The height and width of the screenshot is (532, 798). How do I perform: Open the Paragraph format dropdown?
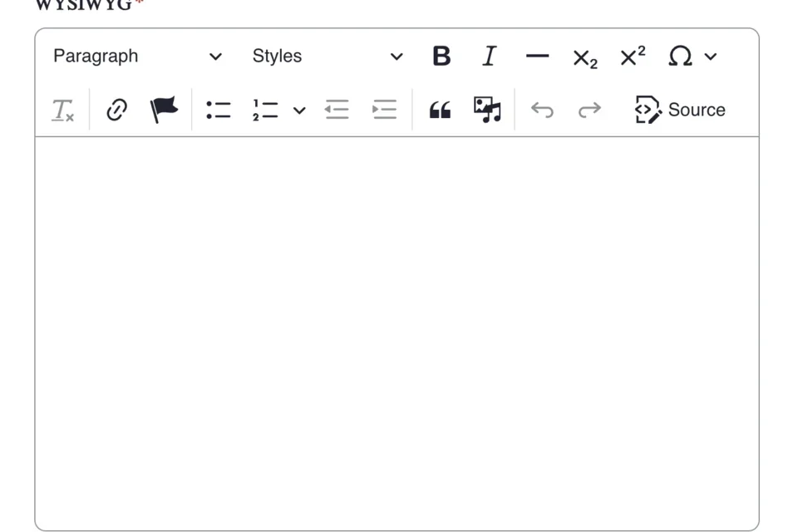(135, 56)
